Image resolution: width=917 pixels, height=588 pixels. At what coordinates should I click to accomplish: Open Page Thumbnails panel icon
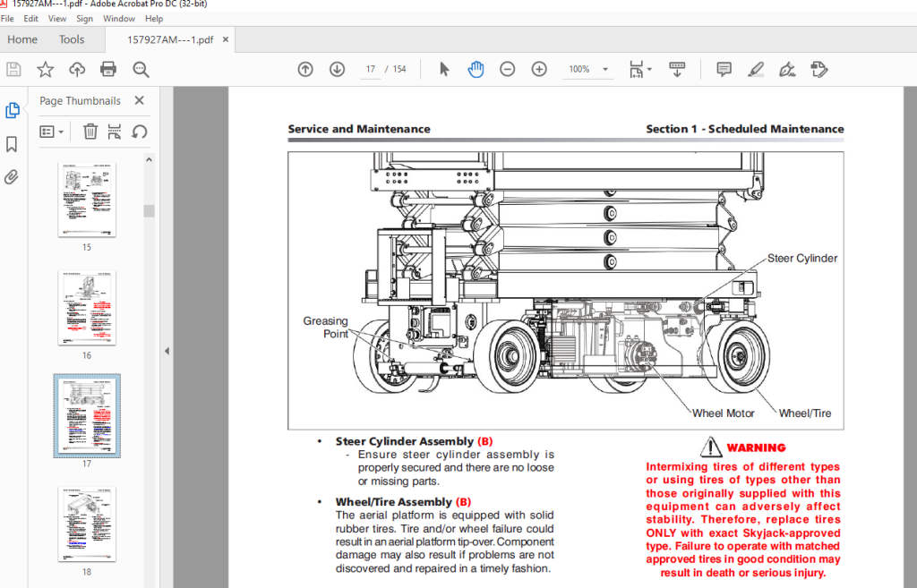13,110
